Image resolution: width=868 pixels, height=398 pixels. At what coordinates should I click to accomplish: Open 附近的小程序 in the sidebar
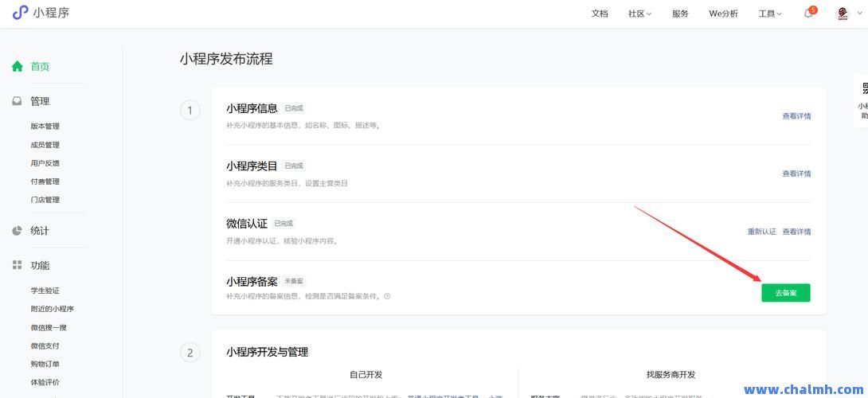[52, 309]
